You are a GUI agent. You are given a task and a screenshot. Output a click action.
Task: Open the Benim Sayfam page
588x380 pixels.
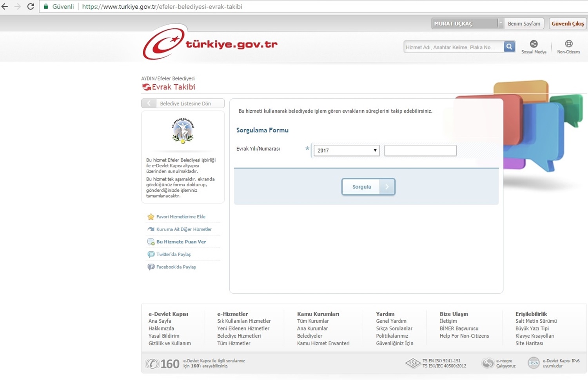coord(524,24)
